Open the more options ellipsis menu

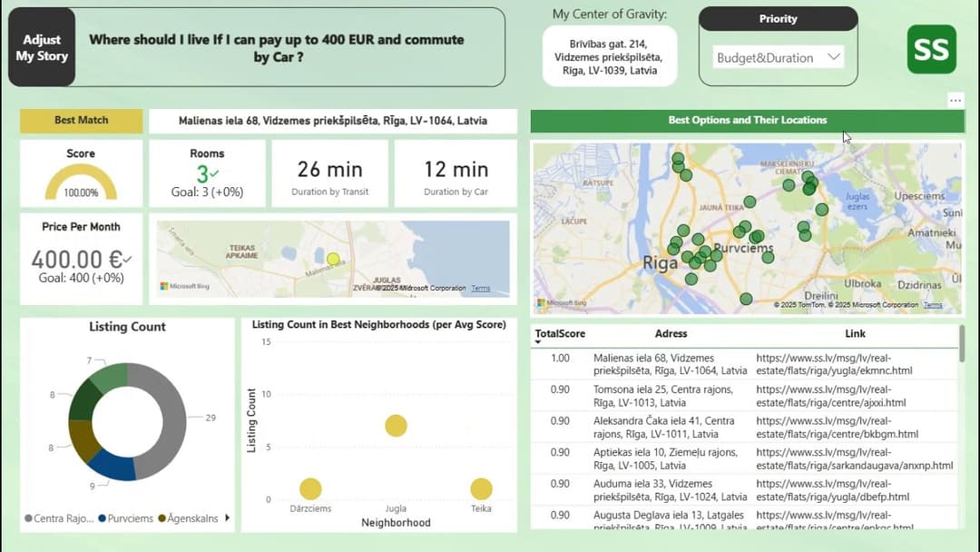point(955,100)
